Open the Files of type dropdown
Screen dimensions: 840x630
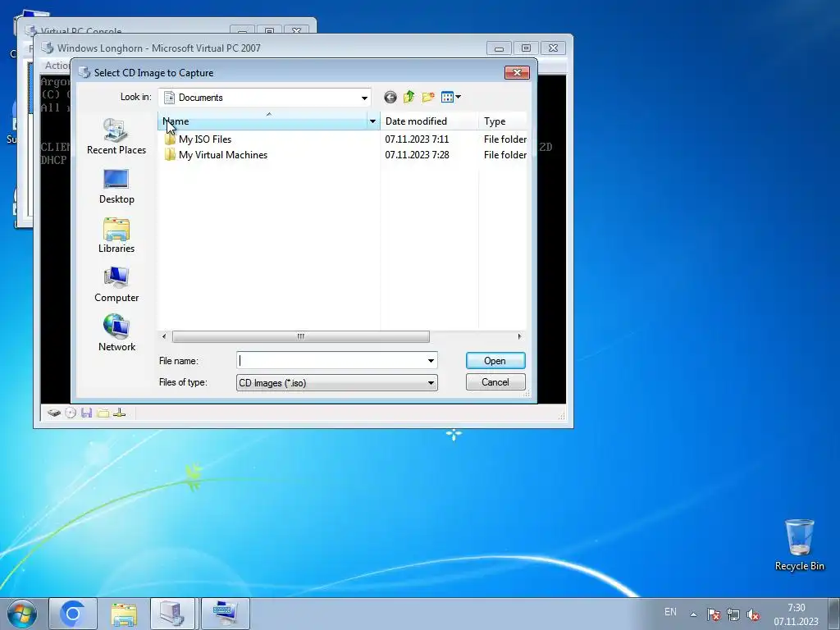coord(431,383)
